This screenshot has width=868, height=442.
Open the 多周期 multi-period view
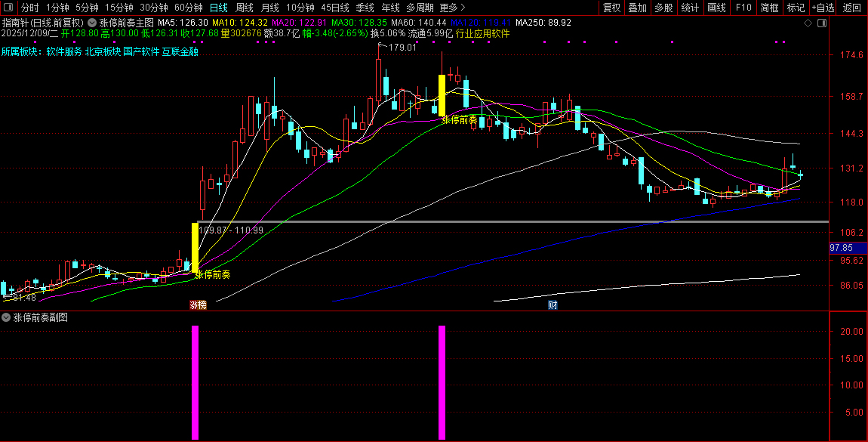point(420,8)
